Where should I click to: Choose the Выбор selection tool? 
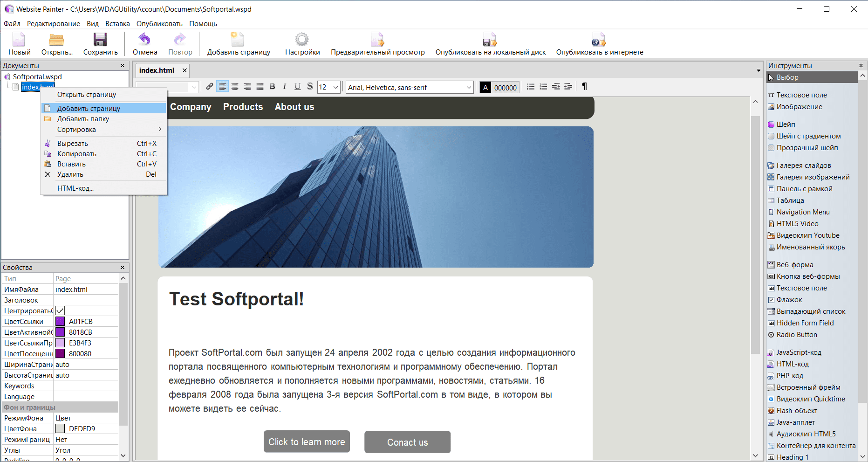tap(812, 77)
